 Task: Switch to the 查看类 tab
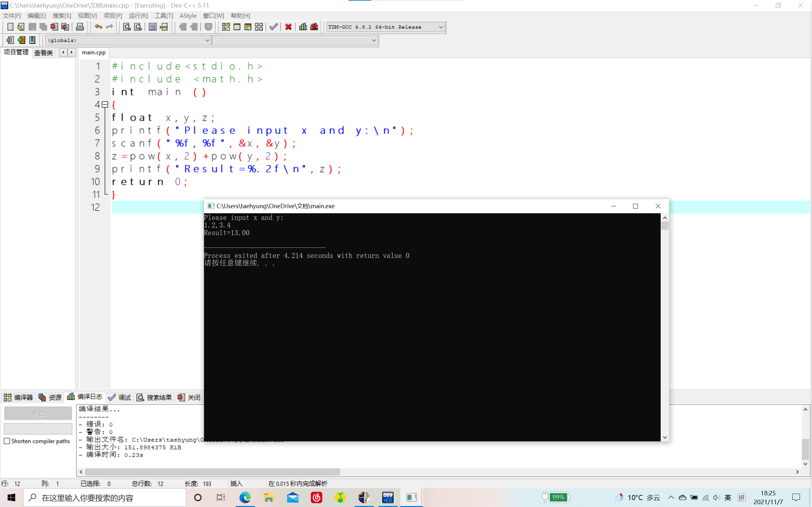(x=44, y=53)
